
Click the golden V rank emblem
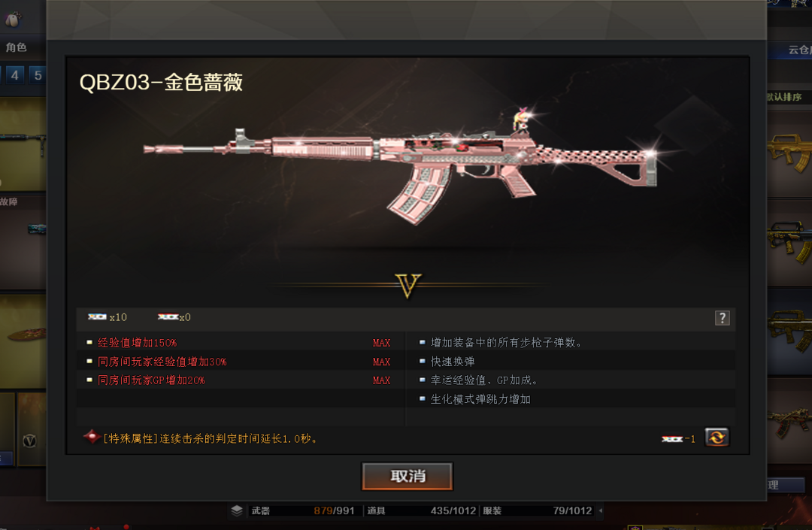click(408, 286)
